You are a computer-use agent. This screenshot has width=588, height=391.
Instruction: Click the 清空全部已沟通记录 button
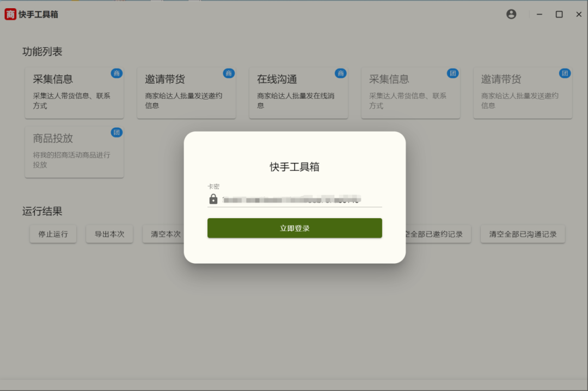point(523,234)
